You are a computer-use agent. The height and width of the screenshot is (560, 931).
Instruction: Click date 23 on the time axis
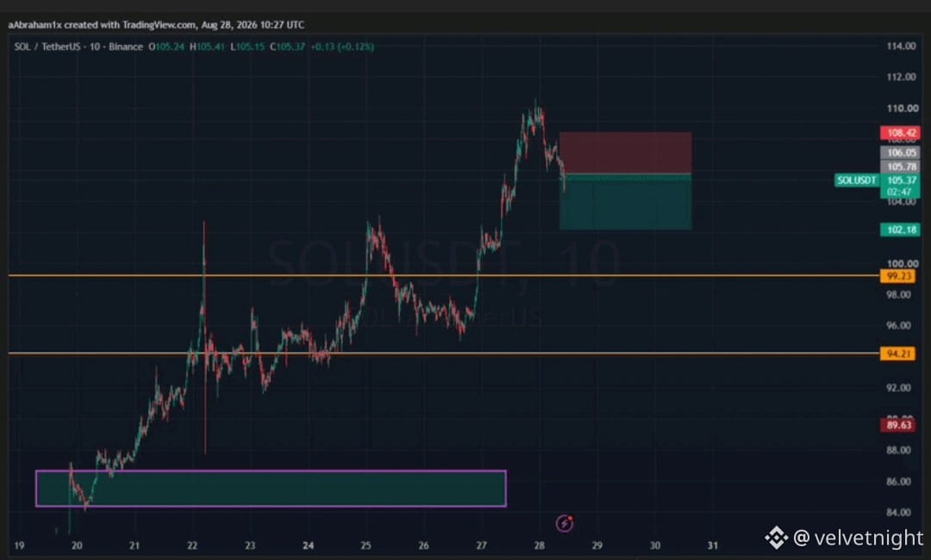coord(250,545)
